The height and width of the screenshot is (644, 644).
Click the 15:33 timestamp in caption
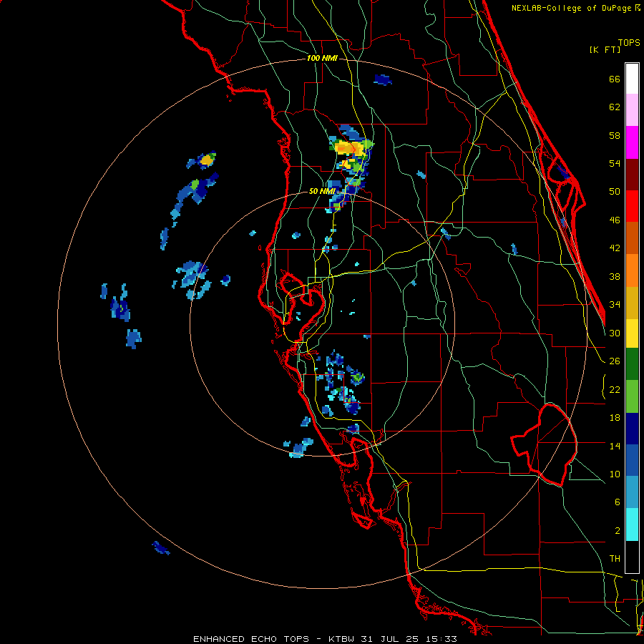coord(441,639)
